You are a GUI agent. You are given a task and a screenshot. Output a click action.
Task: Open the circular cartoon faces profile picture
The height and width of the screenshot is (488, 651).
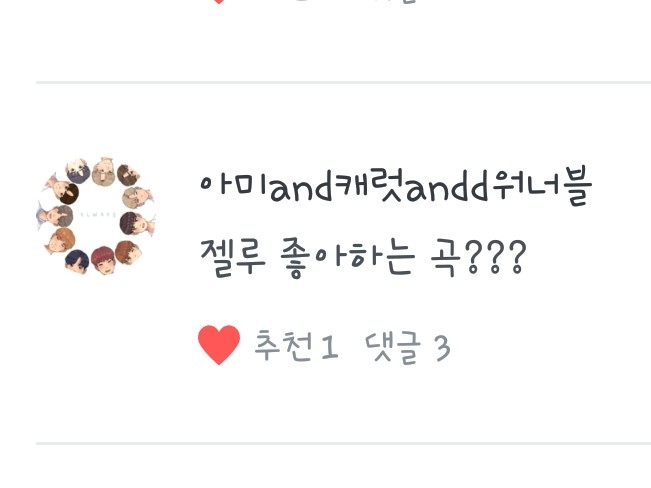(x=96, y=216)
